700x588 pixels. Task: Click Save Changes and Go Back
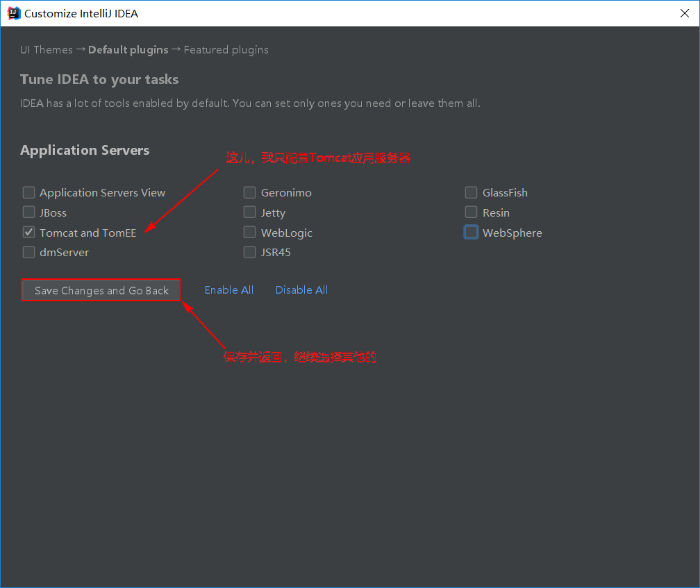[x=101, y=290]
